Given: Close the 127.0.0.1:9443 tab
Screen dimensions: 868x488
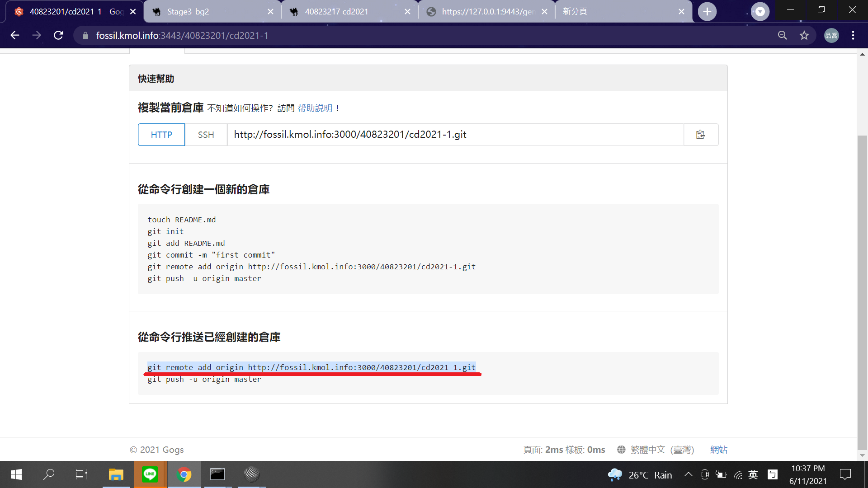Looking at the screenshot, I should (544, 12).
